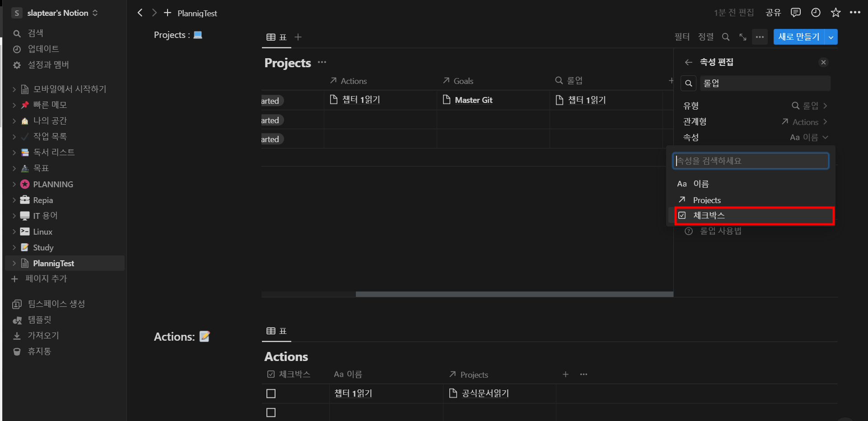Open the comments speech bubble icon
This screenshot has width=868, height=421.
tap(795, 13)
